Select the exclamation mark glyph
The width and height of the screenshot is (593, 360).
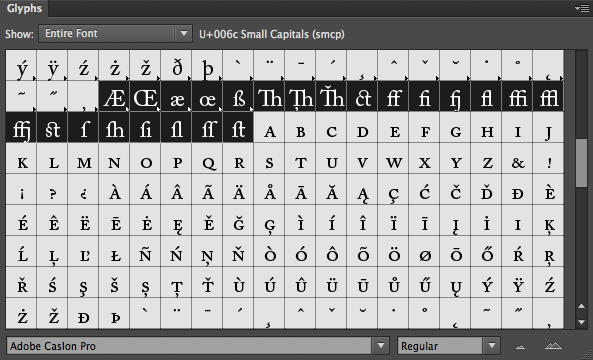point(548,158)
